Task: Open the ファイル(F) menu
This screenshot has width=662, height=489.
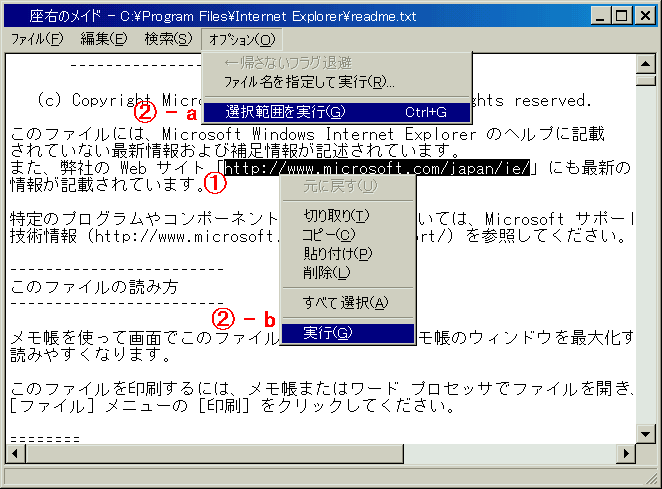Action: coord(36,39)
